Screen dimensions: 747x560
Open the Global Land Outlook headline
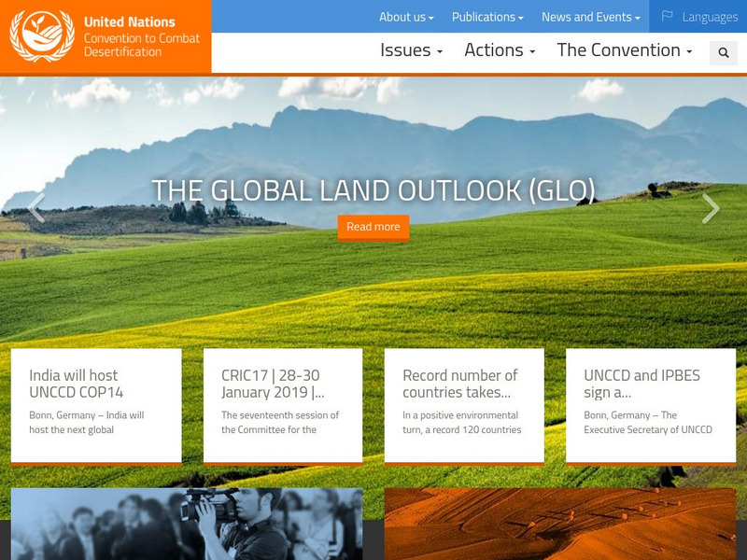[x=373, y=190]
